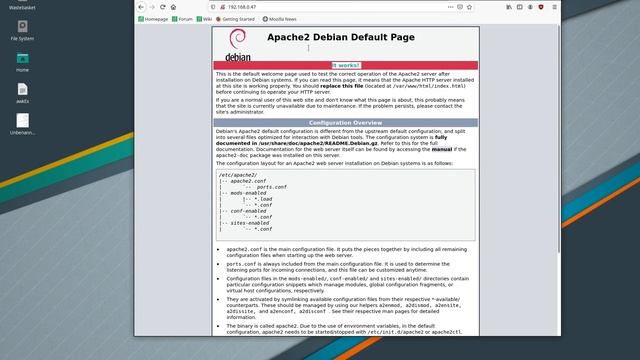
Task: Bookmark this page with the star
Action: (469, 7)
